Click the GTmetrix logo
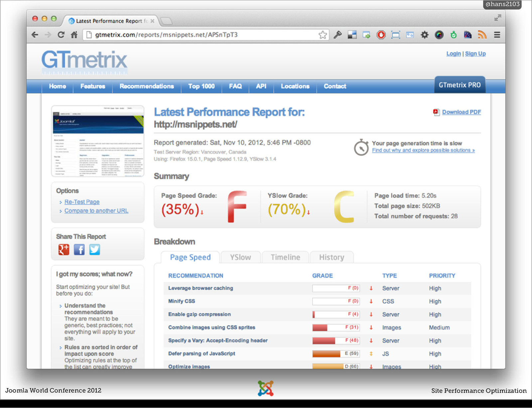This screenshot has height=410, width=532. (x=84, y=62)
